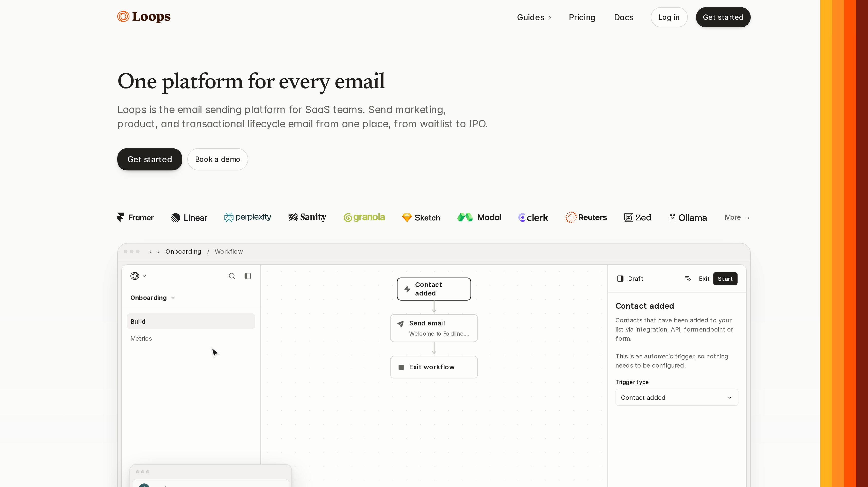Select the Build tab
The width and height of the screenshot is (868, 487).
[x=191, y=321]
